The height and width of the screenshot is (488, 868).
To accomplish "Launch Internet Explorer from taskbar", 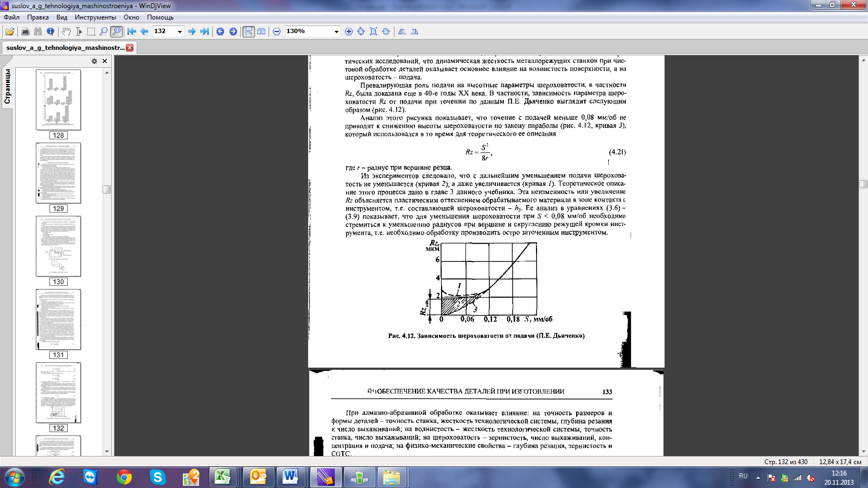I will coord(57,478).
